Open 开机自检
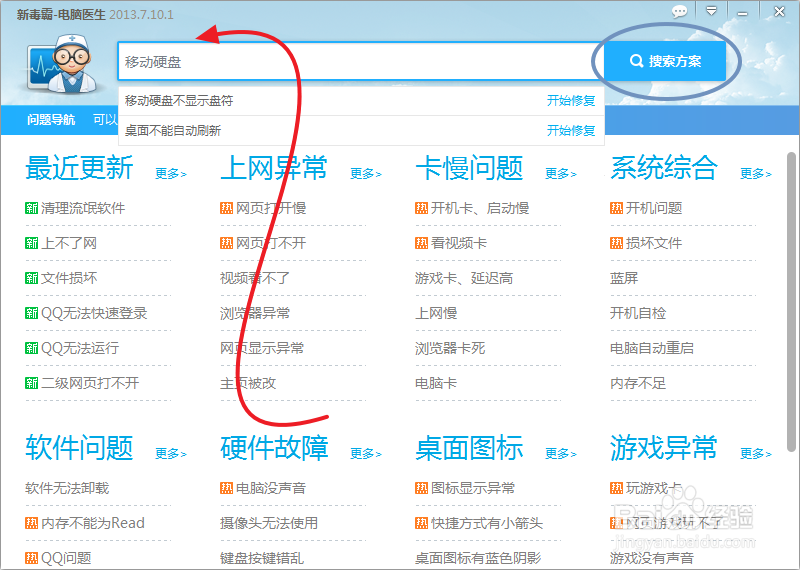The height and width of the screenshot is (570, 800). pyautogui.click(x=638, y=313)
